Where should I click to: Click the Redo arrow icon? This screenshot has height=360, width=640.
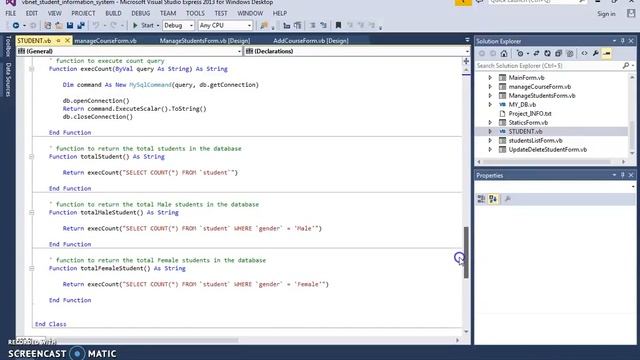coord(114,25)
